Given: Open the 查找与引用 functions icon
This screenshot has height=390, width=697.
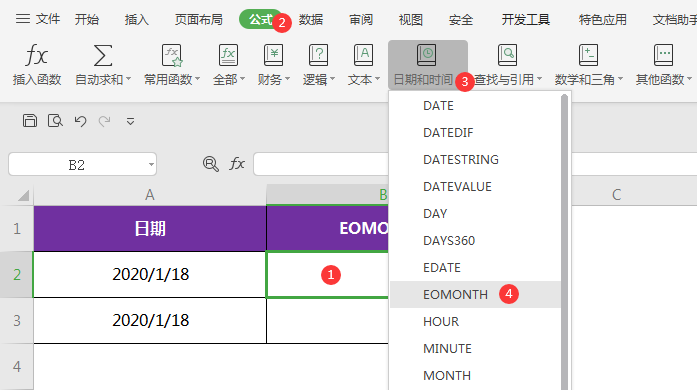Looking at the screenshot, I should 507,55.
